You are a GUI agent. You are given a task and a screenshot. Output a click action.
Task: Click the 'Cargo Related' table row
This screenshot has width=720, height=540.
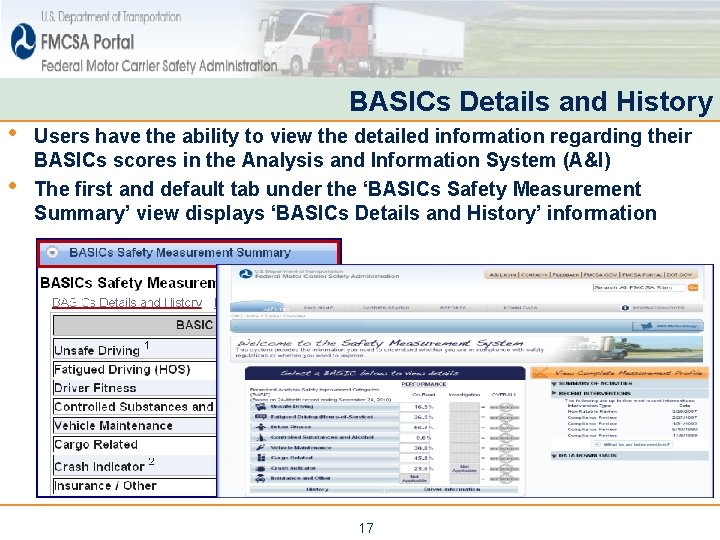tap(135, 444)
